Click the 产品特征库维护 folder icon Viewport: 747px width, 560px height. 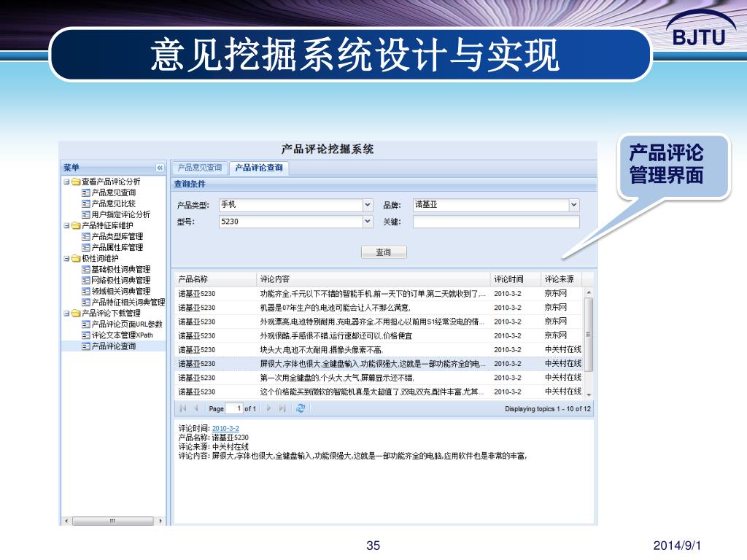pyautogui.click(x=76, y=226)
